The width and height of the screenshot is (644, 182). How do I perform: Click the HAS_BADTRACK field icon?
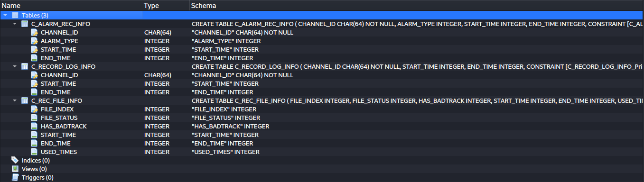(34, 126)
